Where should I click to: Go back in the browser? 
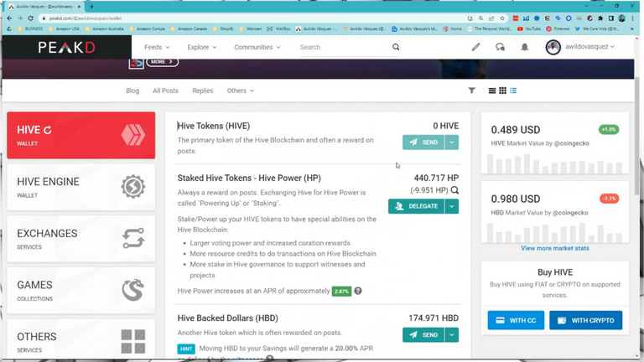click(9, 18)
